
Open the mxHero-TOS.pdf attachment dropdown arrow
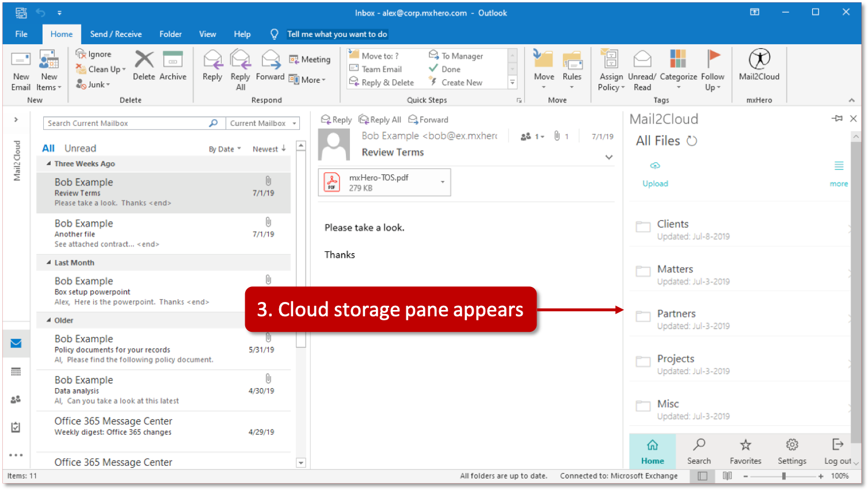443,182
